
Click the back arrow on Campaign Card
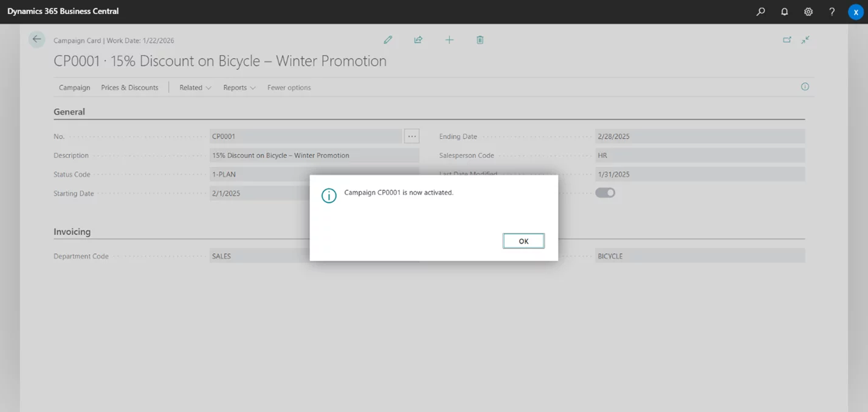37,39
